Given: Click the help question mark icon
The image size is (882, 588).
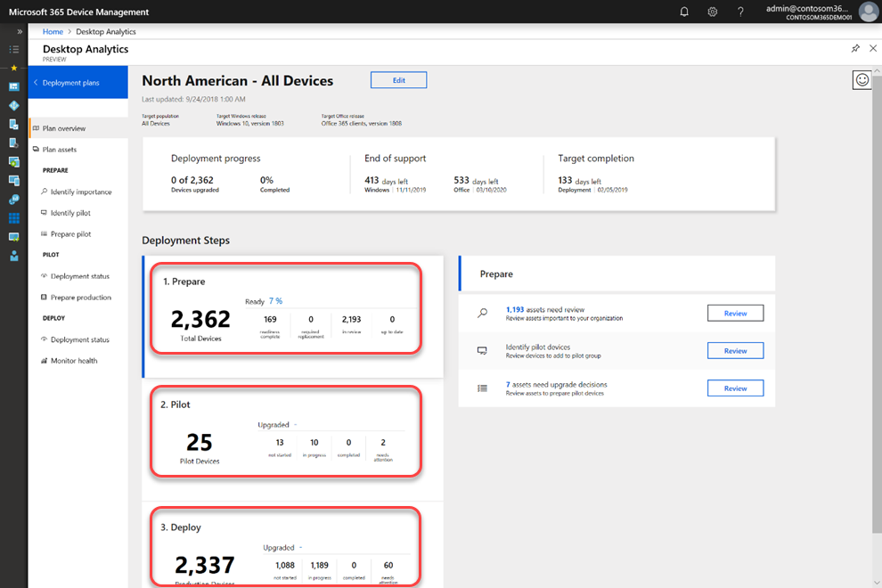Looking at the screenshot, I should pyautogui.click(x=740, y=12).
